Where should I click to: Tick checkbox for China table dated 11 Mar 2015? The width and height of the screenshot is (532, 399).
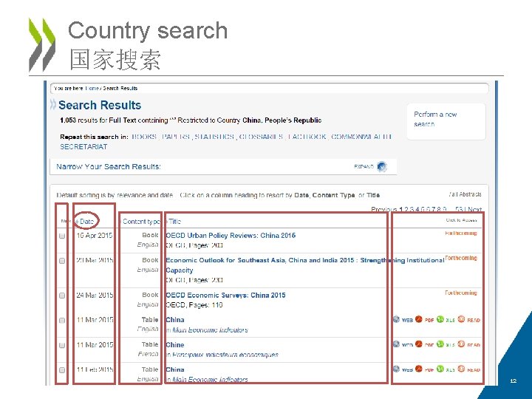pos(62,320)
